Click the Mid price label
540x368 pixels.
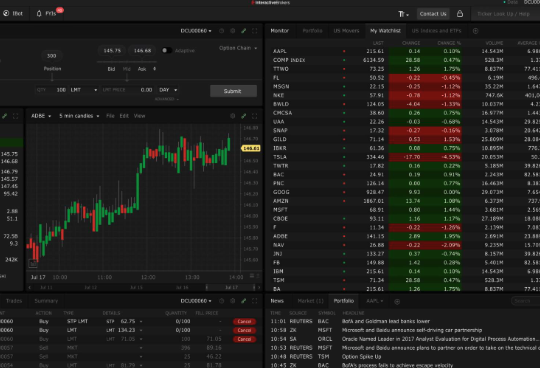(127, 69)
